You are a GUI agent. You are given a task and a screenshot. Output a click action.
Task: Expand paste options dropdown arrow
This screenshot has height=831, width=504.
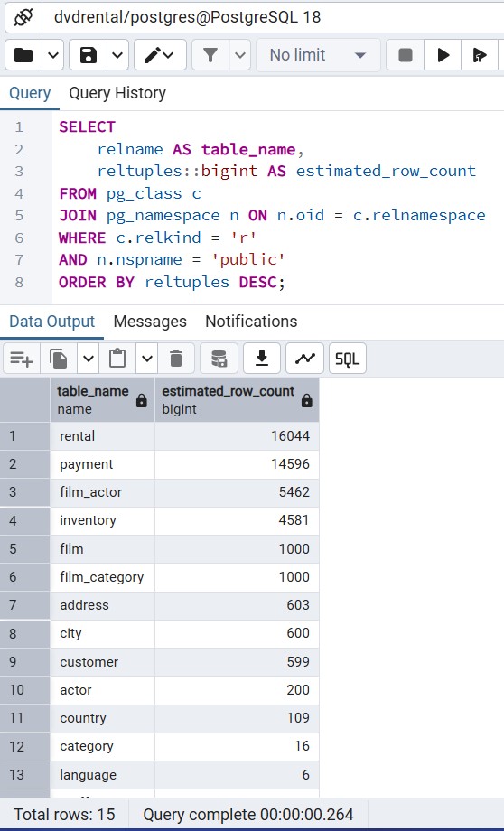point(147,359)
